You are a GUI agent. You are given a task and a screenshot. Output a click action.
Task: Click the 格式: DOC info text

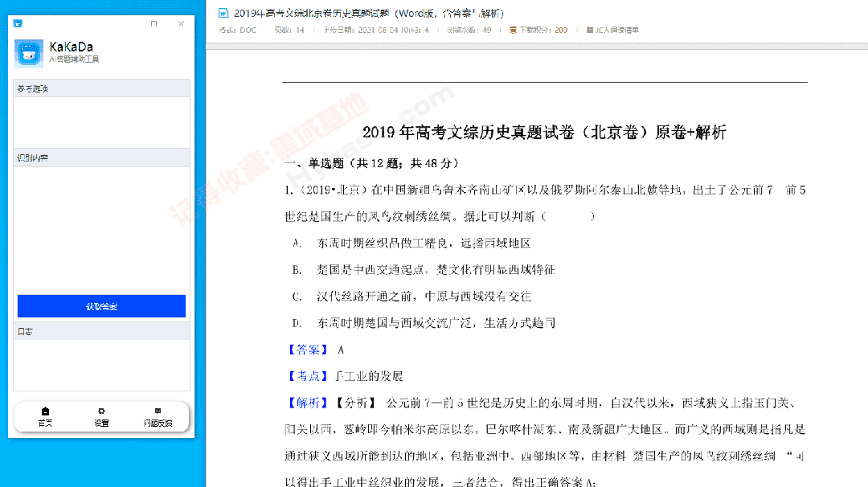coord(237,30)
